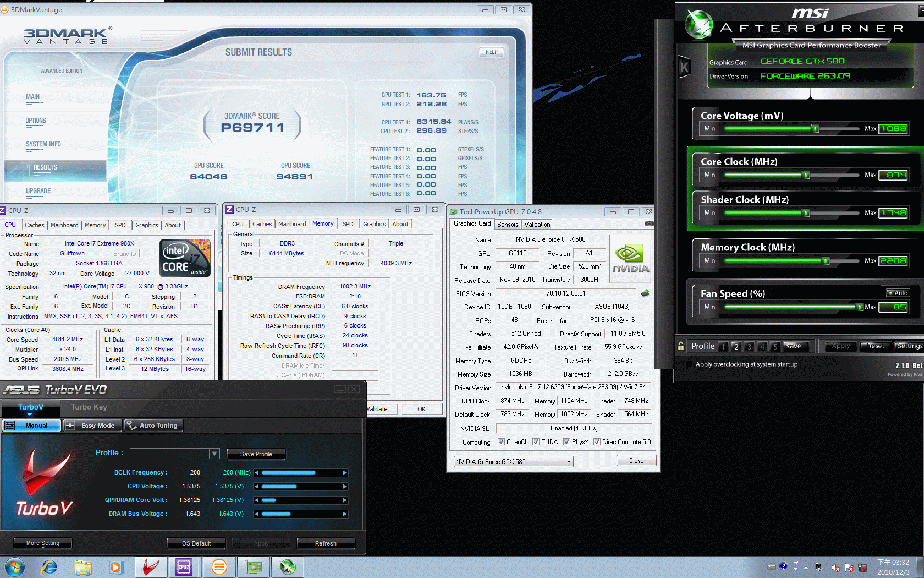This screenshot has height=578, width=924.
Task: Click GPU-Z screenshot camera icon
Action: [649, 223]
